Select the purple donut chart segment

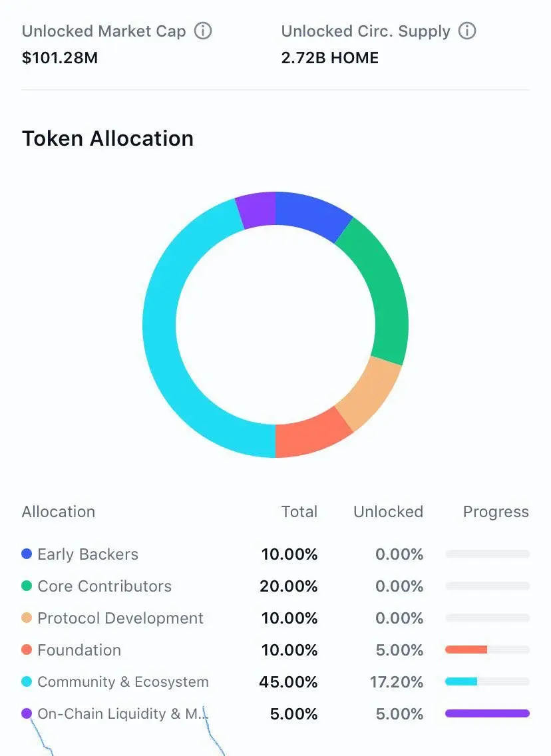point(256,209)
